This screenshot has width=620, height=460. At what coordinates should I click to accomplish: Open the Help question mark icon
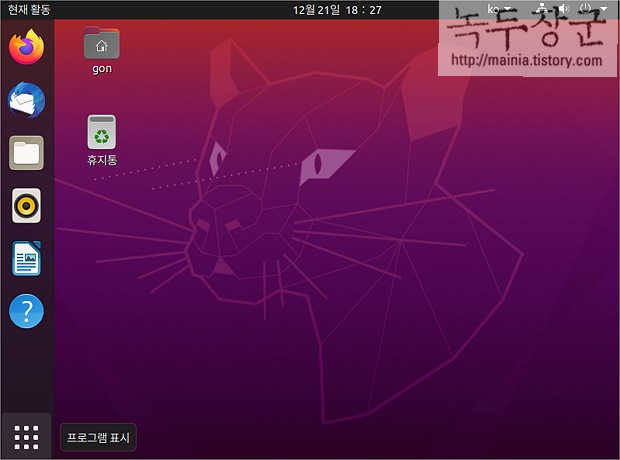pos(26,311)
